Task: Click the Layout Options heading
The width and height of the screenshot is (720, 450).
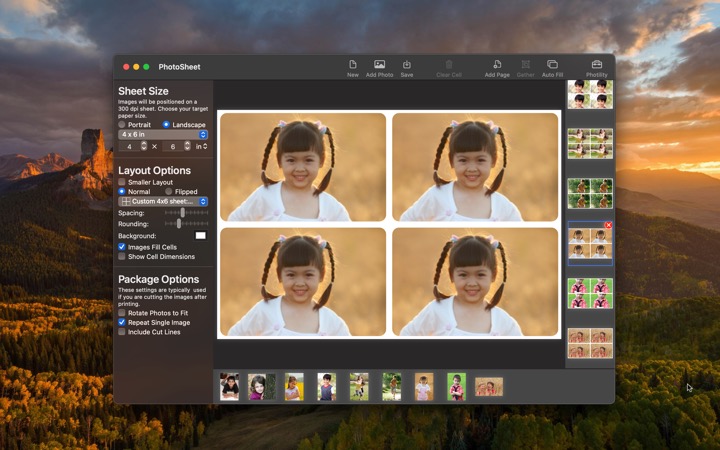Action: (154, 170)
